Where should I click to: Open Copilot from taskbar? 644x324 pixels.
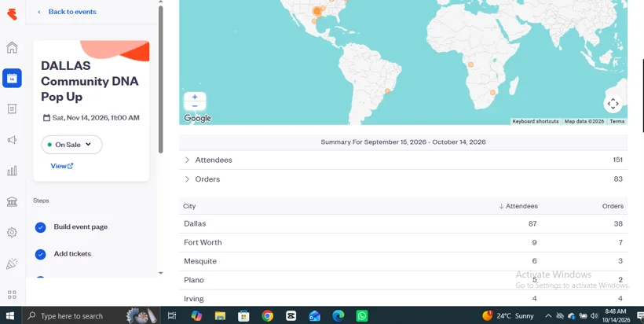(x=196, y=316)
